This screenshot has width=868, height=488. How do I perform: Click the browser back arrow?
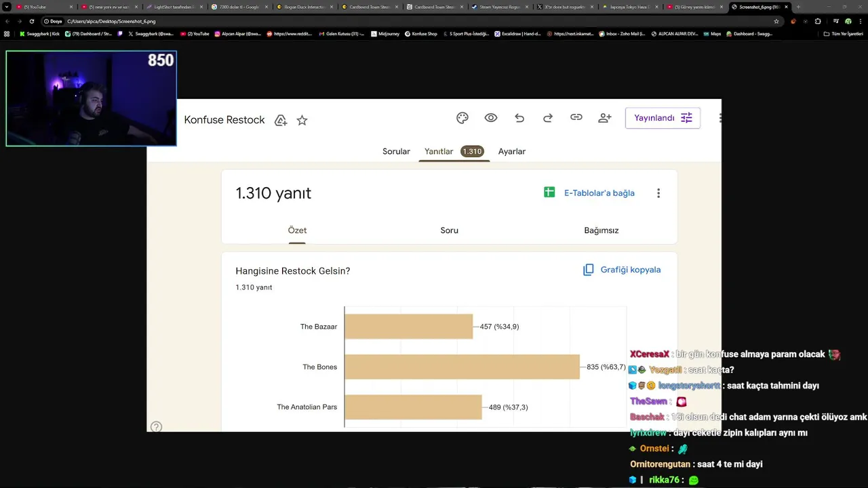(7, 22)
